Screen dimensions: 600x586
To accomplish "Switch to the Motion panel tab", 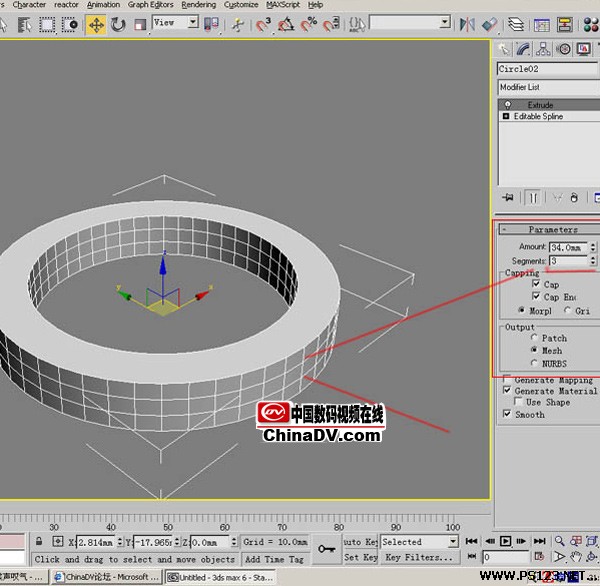I will tap(563, 49).
